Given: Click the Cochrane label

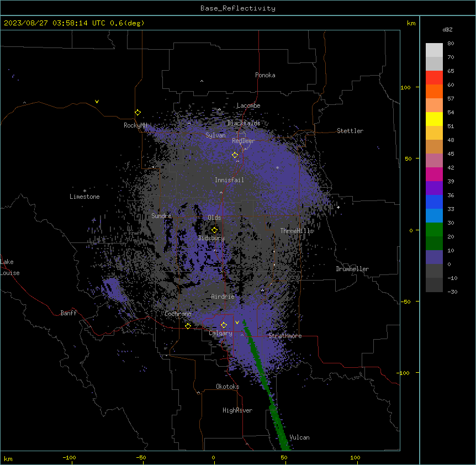Looking at the screenshot, I should point(178,314).
